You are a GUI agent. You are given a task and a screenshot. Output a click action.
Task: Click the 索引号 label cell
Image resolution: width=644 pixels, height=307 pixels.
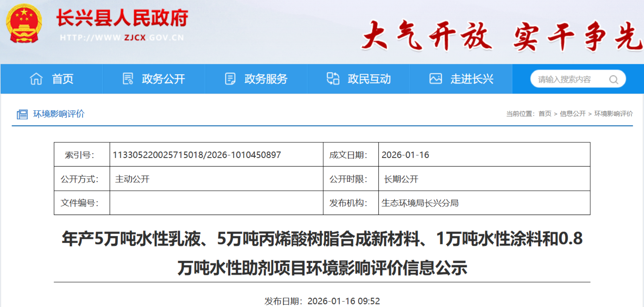[x=82, y=155]
